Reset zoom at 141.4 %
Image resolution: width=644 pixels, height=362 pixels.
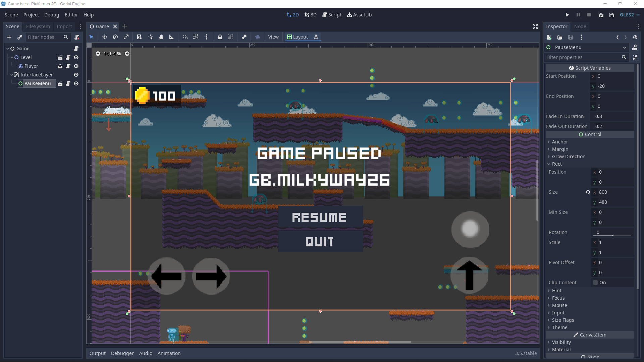point(112,54)
